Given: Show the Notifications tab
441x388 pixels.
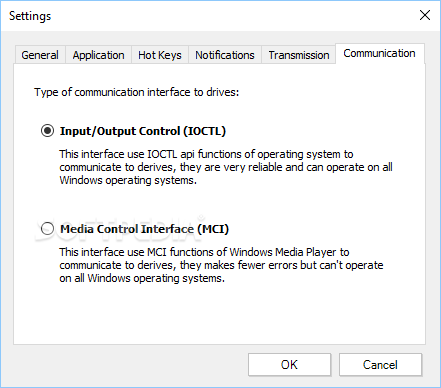Looking at the screenshot, I should [x=225, y=55].
